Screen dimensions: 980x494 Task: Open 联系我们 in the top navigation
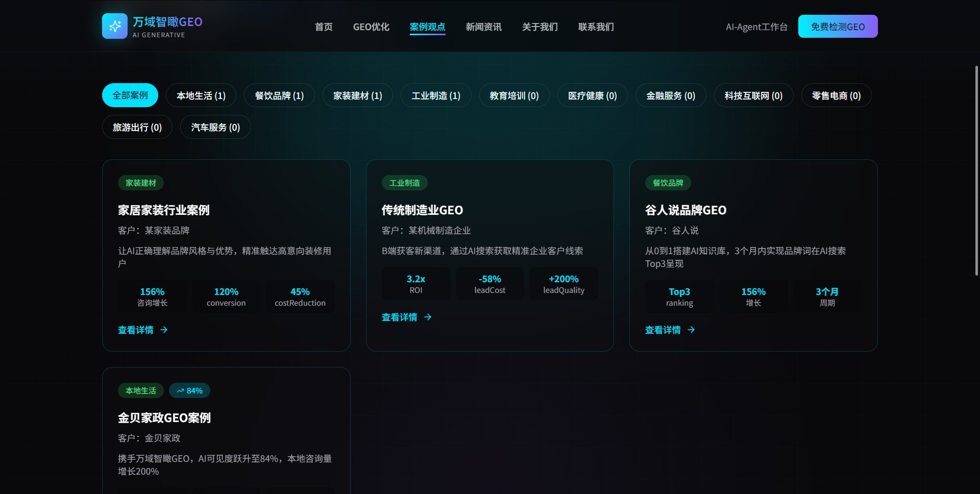[596, 27]
